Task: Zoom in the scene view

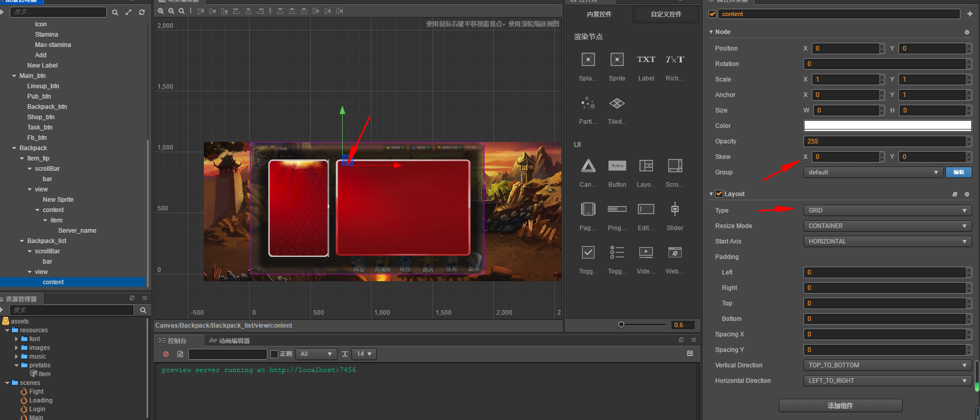Action: click(x=161, y=11)
